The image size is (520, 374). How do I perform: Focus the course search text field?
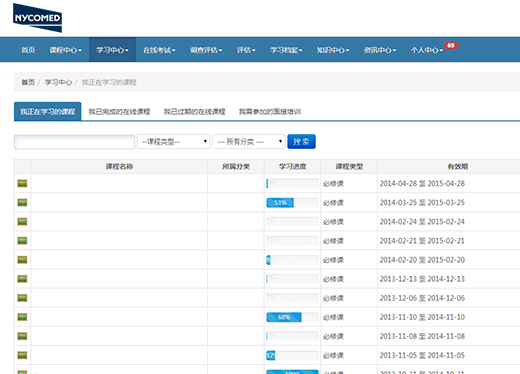click(x=74, y=142)
